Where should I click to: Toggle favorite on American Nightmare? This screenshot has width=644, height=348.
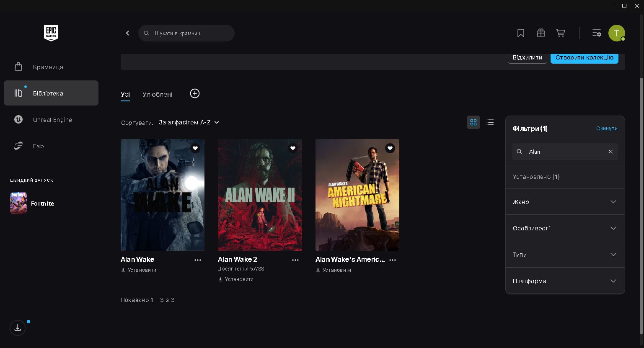click(390, 148)
